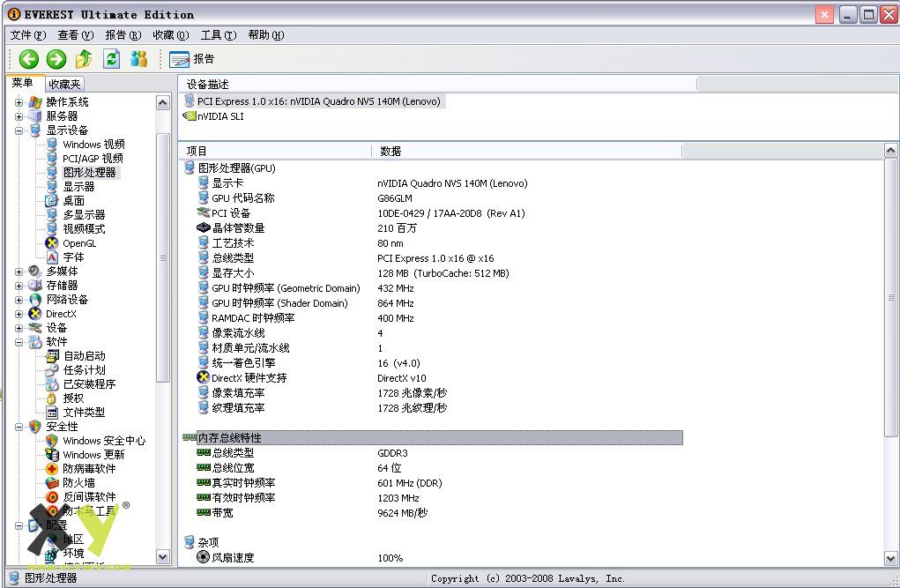Open the 工具 menu
Viewport: 900px width, 588px height.
pos(218,35)
